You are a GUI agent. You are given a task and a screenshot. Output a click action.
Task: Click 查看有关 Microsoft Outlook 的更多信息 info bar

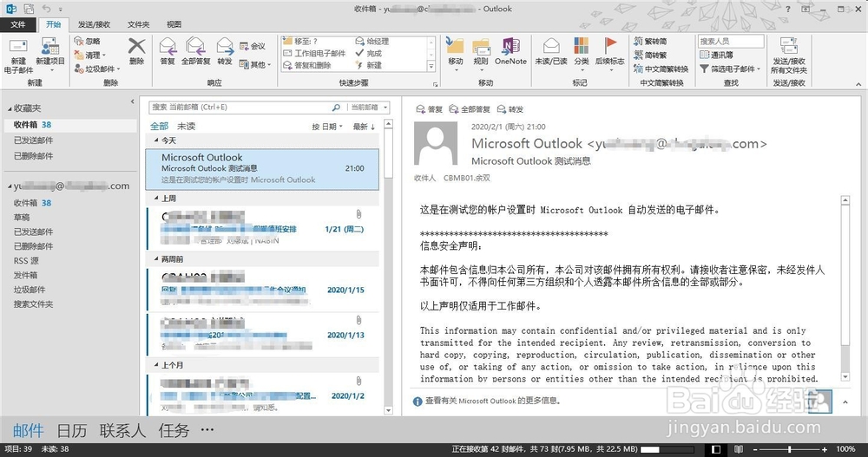coord(488,401)
